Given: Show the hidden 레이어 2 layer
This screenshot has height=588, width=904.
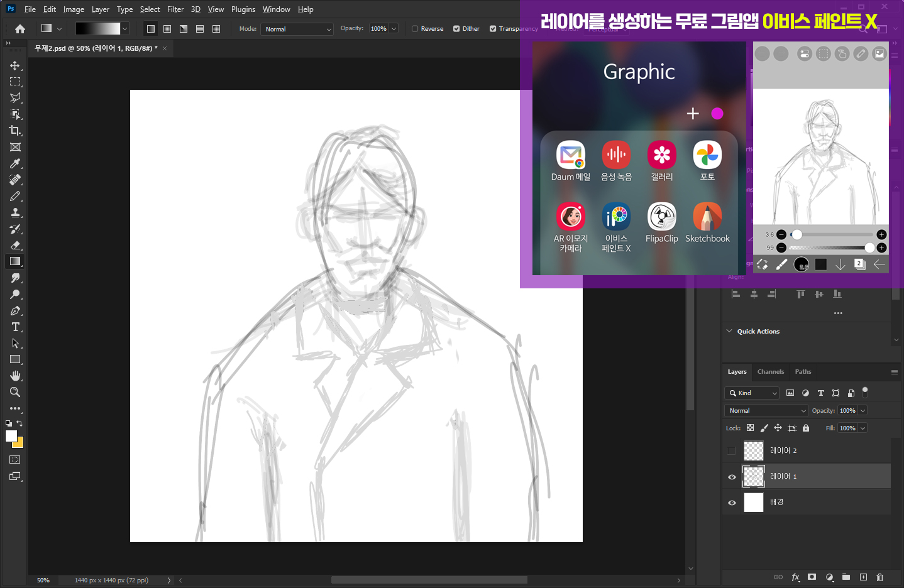Looking at the screenshot, I should click(x=731, y=450).
